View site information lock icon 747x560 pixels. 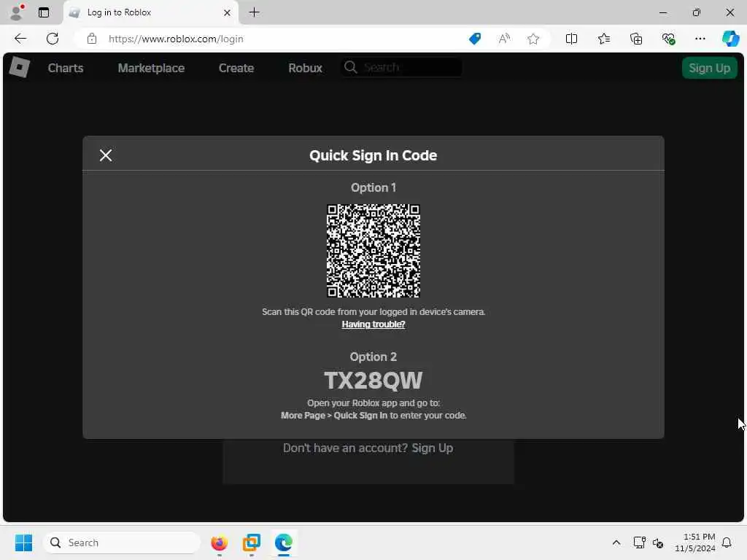click(x=92, y=39)
